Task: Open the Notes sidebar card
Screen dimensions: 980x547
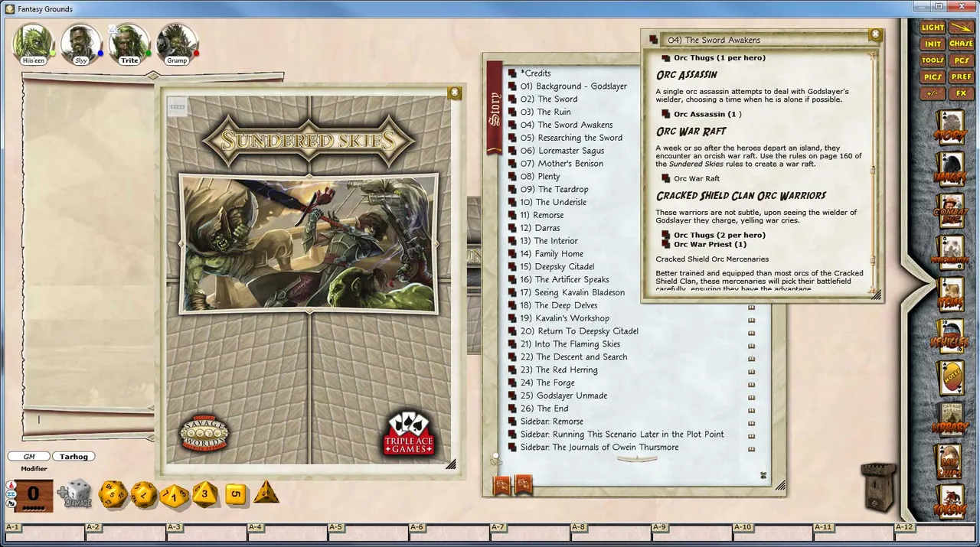Action: pos(949,377)
